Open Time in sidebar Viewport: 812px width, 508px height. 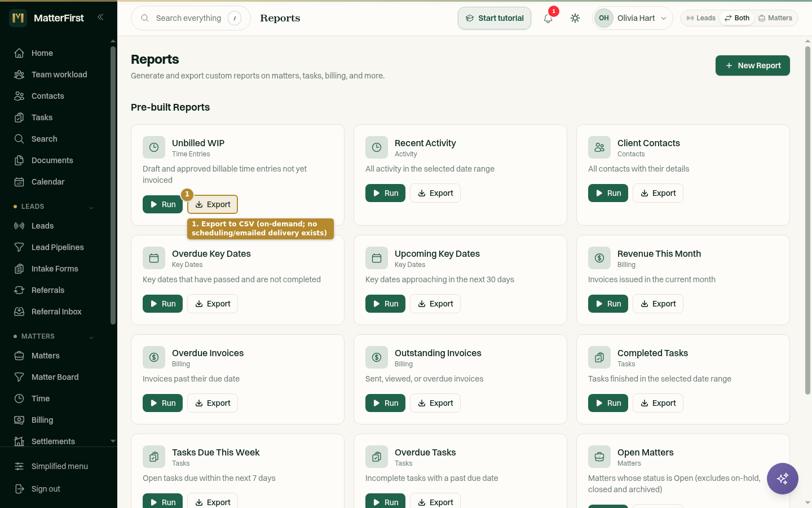(54, 398)
